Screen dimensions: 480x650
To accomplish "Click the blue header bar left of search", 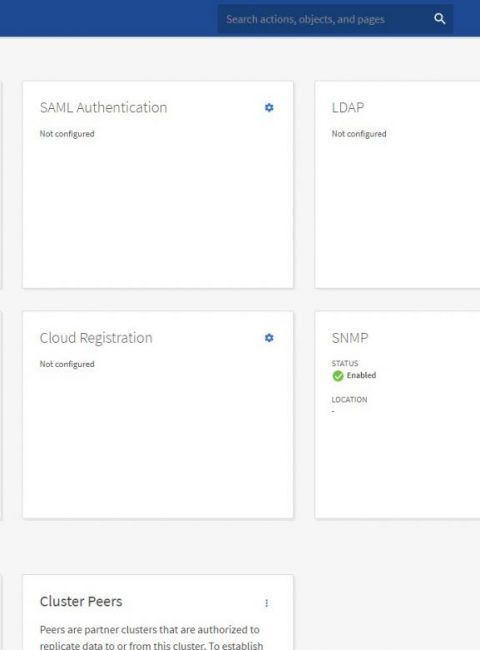I will coord(109,18).
